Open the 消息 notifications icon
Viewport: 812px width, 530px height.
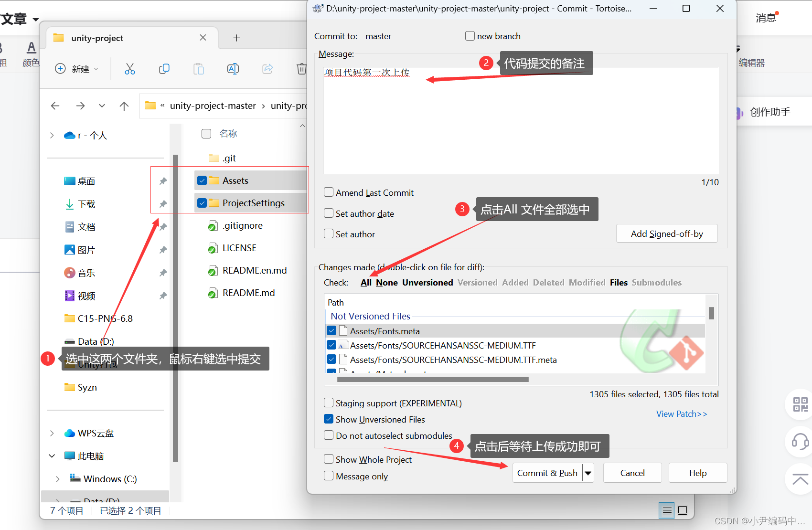point(766,17)
